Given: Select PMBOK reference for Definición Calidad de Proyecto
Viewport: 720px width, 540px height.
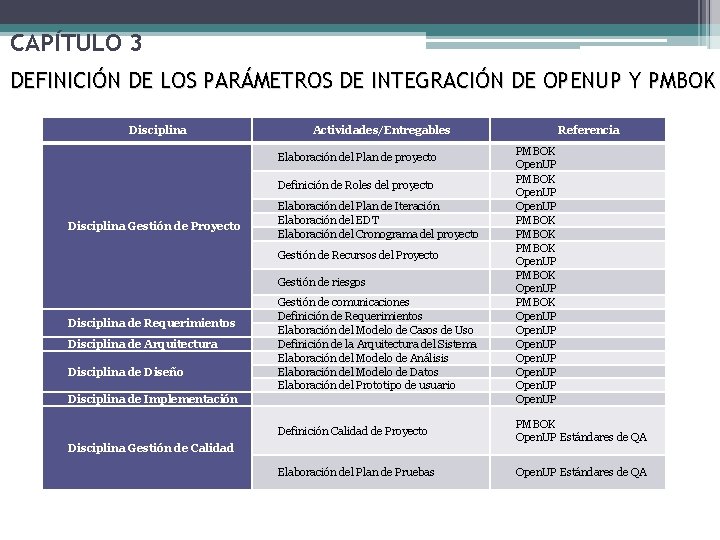Looking at the screenshot, I should [535, 424].
